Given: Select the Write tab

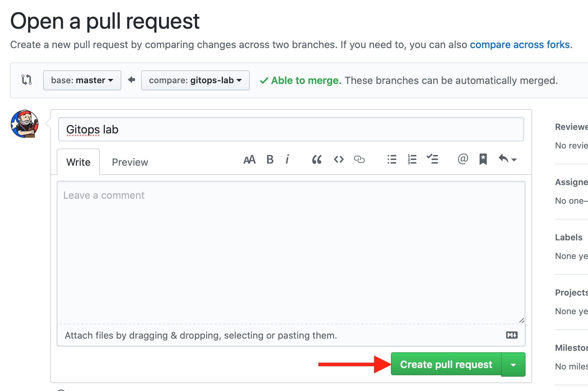Looking at the screenshot, I should [78, 162].
